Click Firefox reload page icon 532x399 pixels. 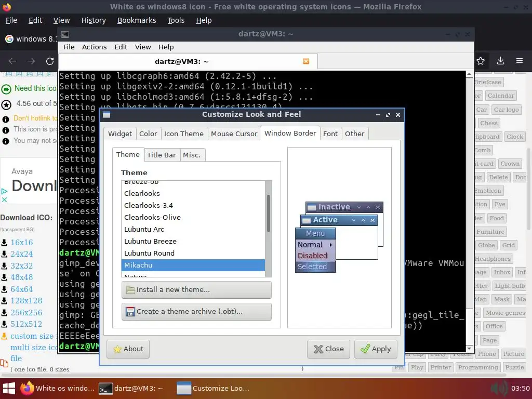(x=50, y=61)
